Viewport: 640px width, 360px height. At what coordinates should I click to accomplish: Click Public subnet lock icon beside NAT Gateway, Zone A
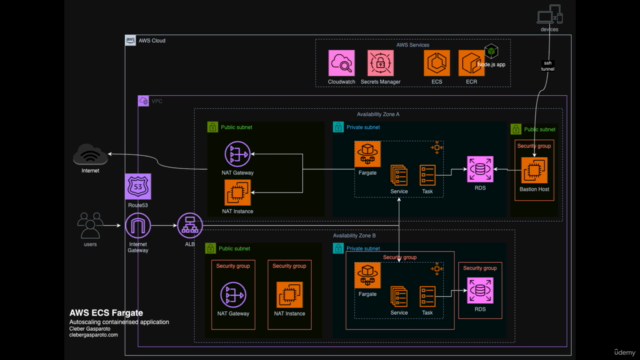[212, 127]
